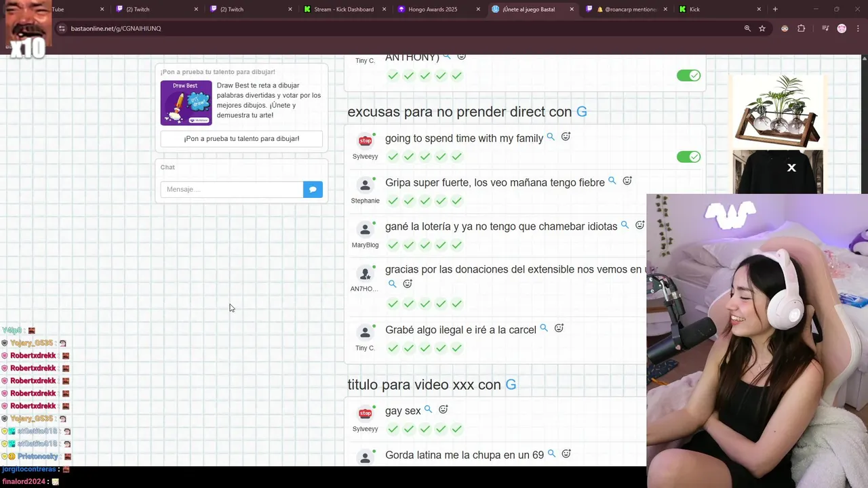Switch to 'Stream - Kick Dashboard' tab
Viewport: 868px width, 488px height.
(343, 9)
